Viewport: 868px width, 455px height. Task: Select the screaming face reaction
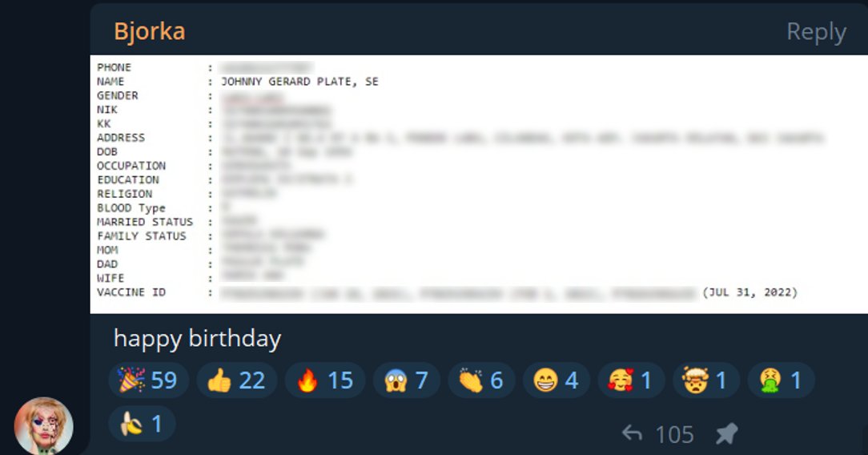tap(407, 381)
